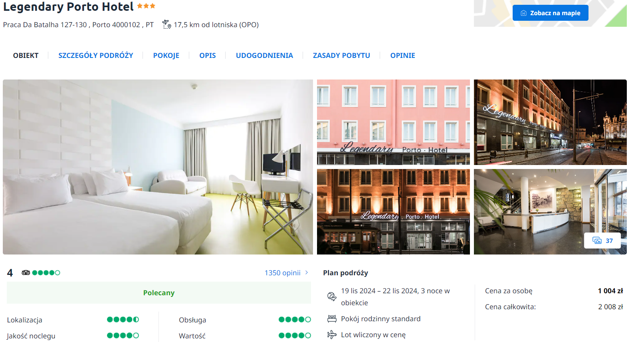Click the address Praca Da Batalha 127-130
Viewport: 644px width, 342px height.
coord(45,25)
